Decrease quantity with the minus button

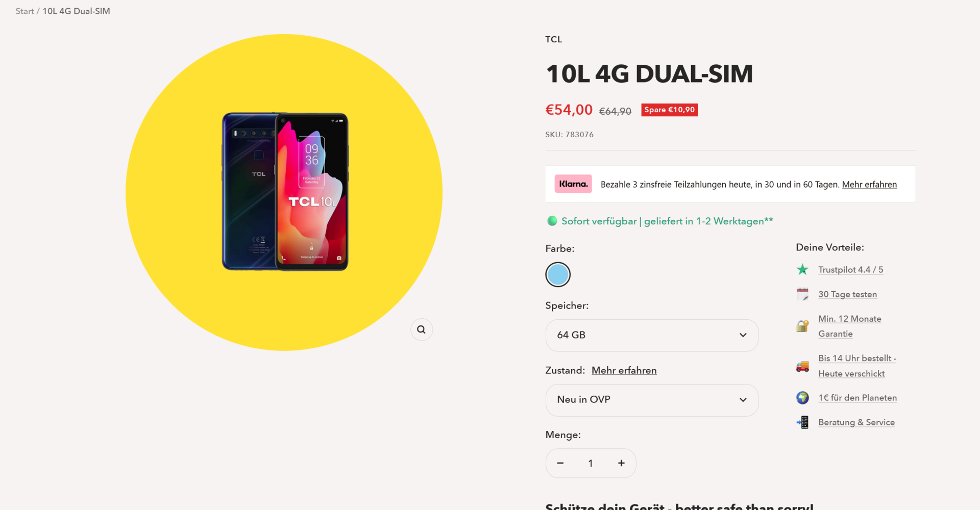click(560, 463)
